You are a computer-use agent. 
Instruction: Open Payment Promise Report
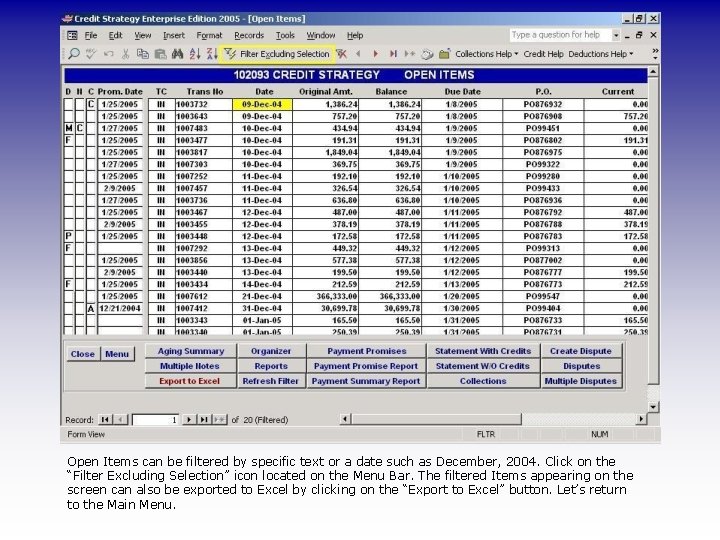pyautogui.click(x=366, y=366)
